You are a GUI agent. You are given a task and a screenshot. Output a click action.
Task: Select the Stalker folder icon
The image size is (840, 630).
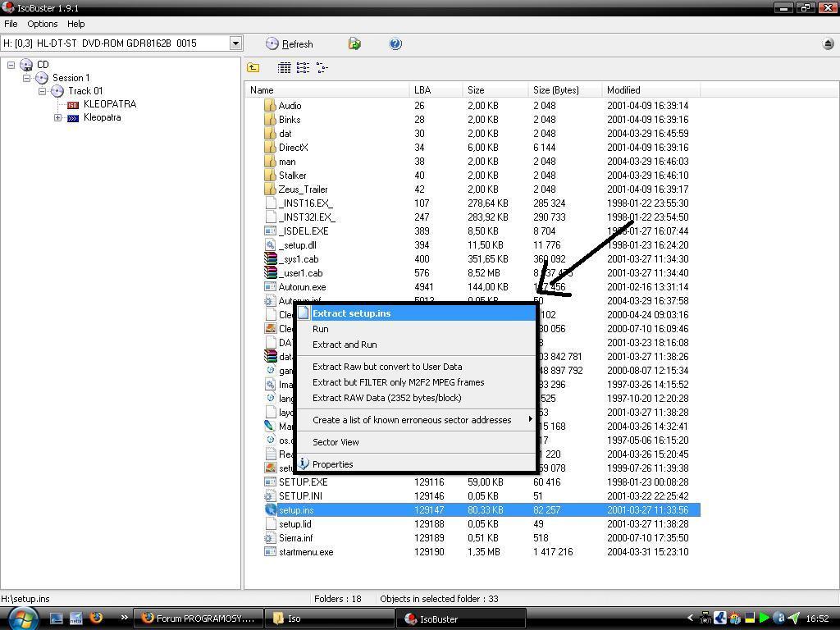click(x=270, y=176)
